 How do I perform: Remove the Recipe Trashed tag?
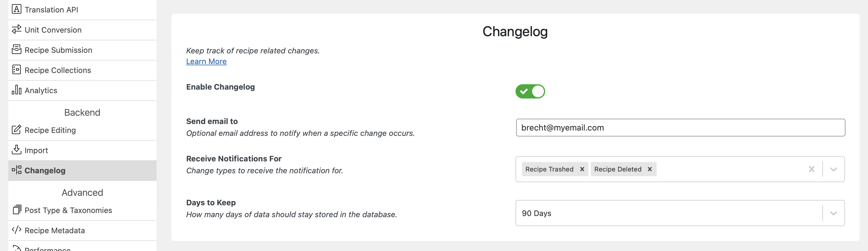(582, 169)
